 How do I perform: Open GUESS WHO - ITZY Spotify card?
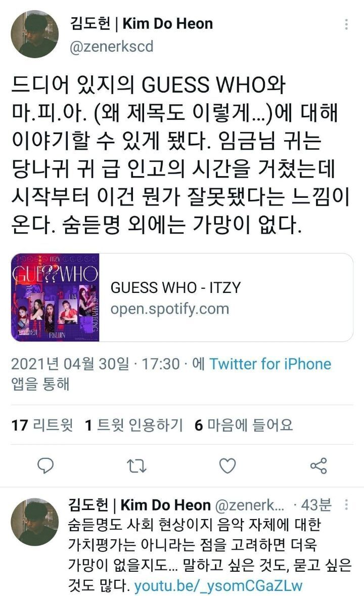click(x=182, y=297)
